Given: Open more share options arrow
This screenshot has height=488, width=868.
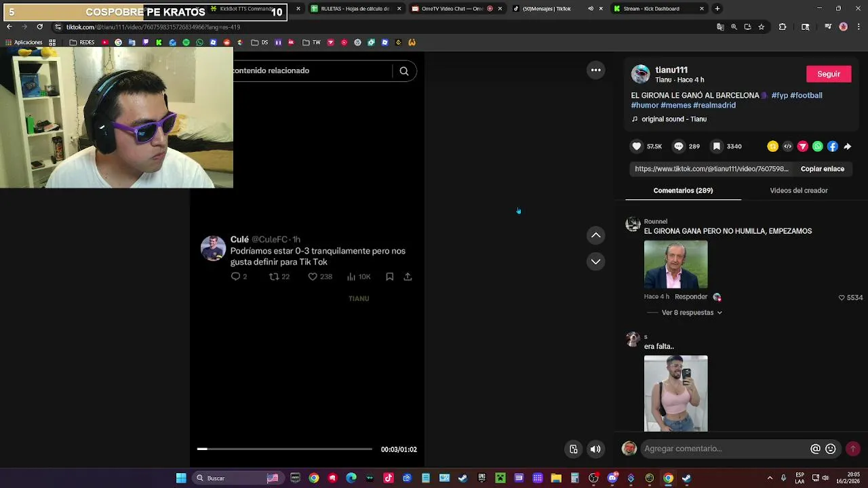Looking at the screenshot, I should click(848, 146).
